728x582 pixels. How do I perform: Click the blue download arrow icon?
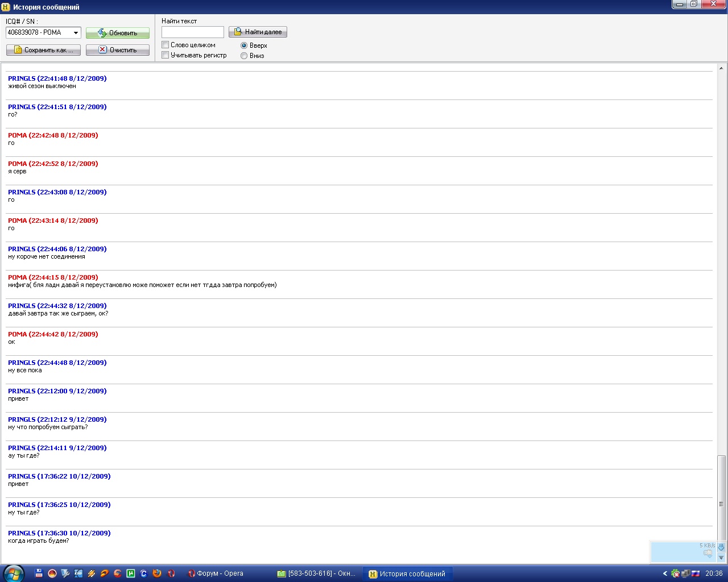[721, 547]
